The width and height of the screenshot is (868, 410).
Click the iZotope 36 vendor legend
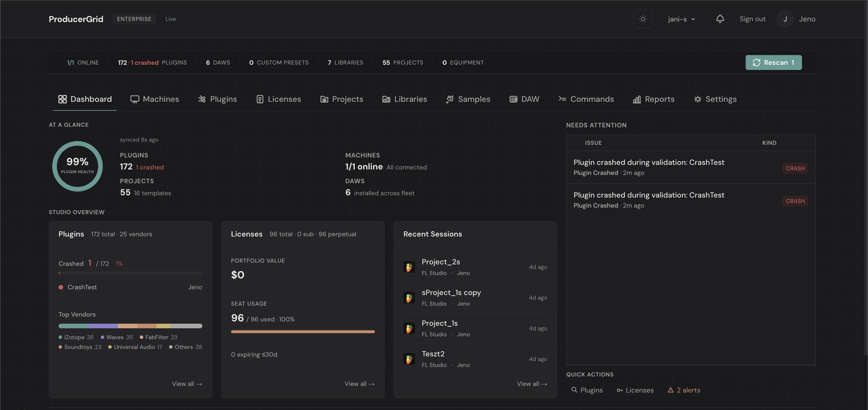76,337
